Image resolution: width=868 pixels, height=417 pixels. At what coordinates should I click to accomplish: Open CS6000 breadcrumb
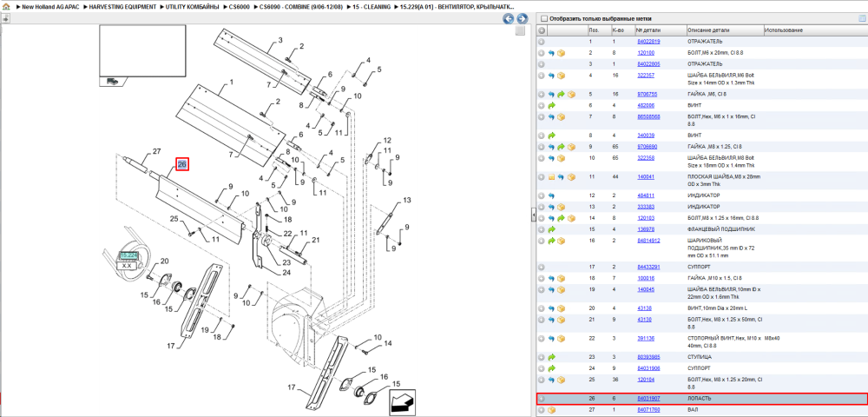(240, 7)
